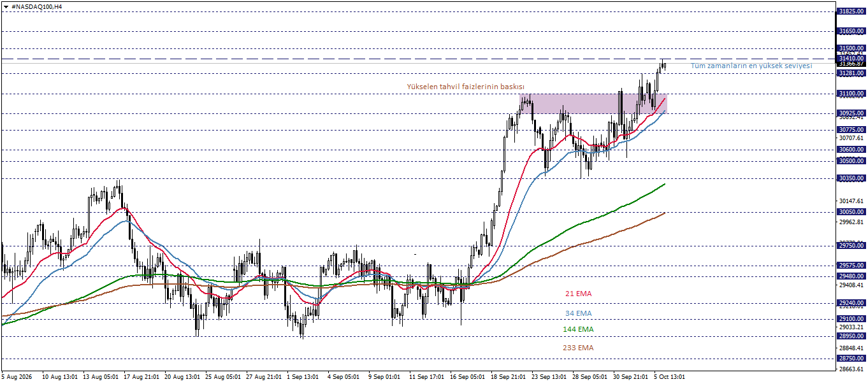Screen dimensions: 868x384
Task: Select the purple shaded resistance rectangle
Action: [x=593, y=104]
